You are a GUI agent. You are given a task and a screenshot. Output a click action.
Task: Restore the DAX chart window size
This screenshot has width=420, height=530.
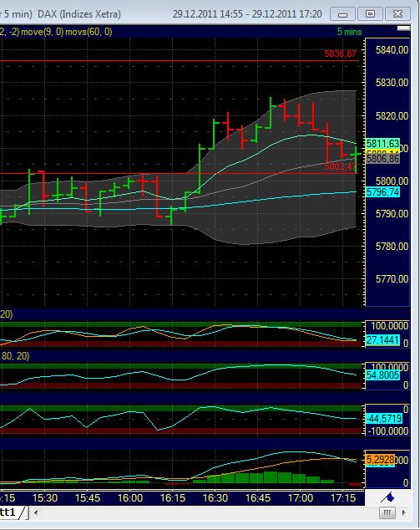(371, 14)
